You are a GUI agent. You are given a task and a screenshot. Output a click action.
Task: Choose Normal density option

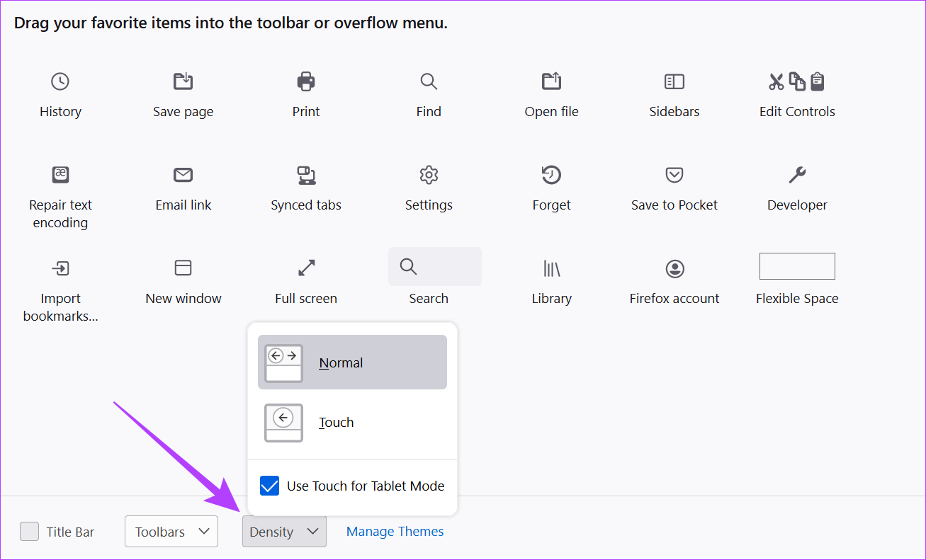tap(352, 362)
